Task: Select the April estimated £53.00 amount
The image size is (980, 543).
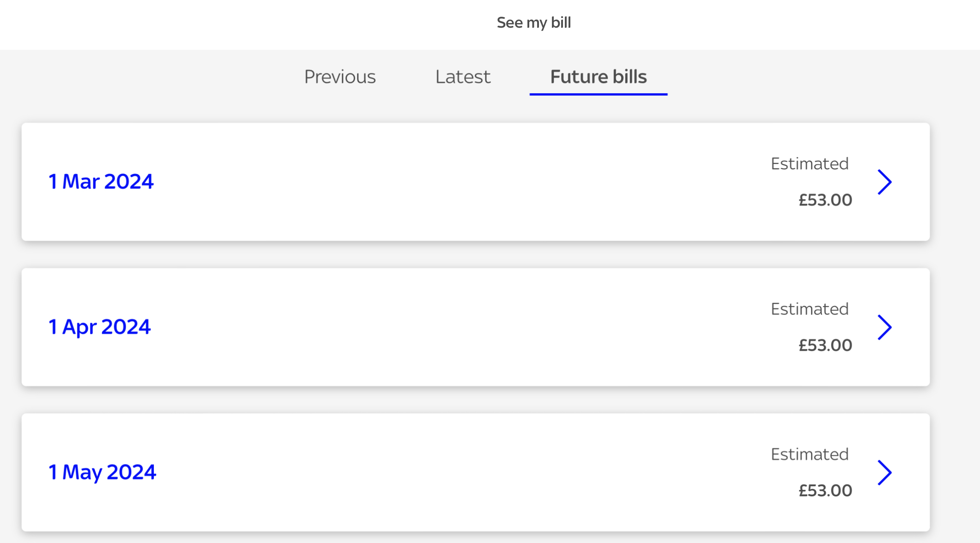Action: pyautogui.click(x=825, y=345)
